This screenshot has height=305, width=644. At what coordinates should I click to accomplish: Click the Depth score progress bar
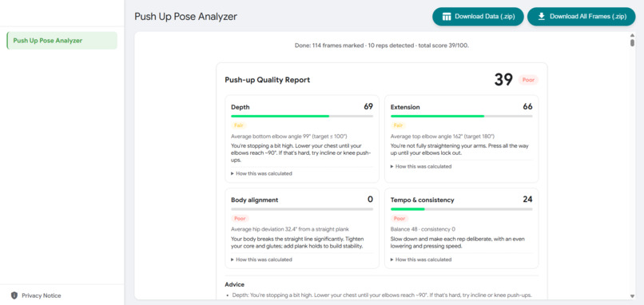point(302,116)
